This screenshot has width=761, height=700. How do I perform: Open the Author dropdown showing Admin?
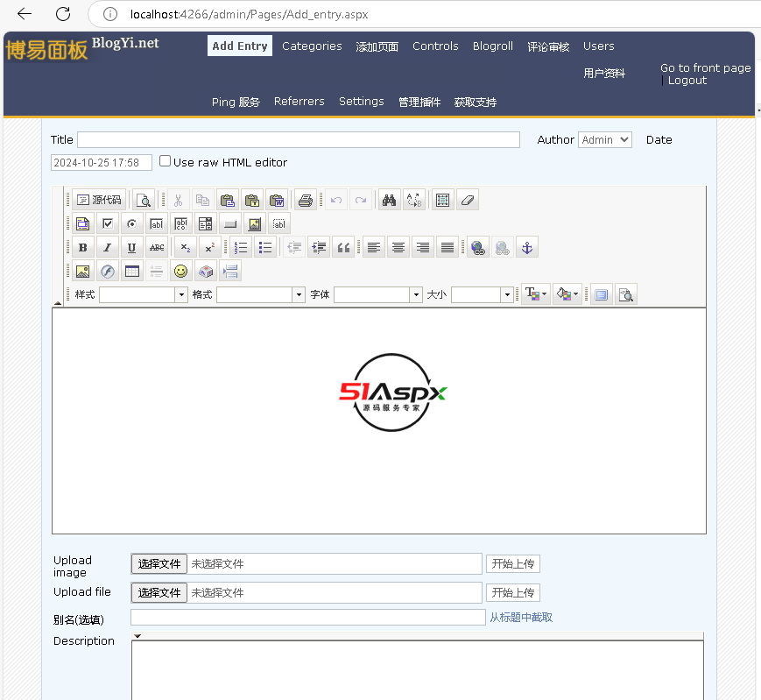[605, 140]
